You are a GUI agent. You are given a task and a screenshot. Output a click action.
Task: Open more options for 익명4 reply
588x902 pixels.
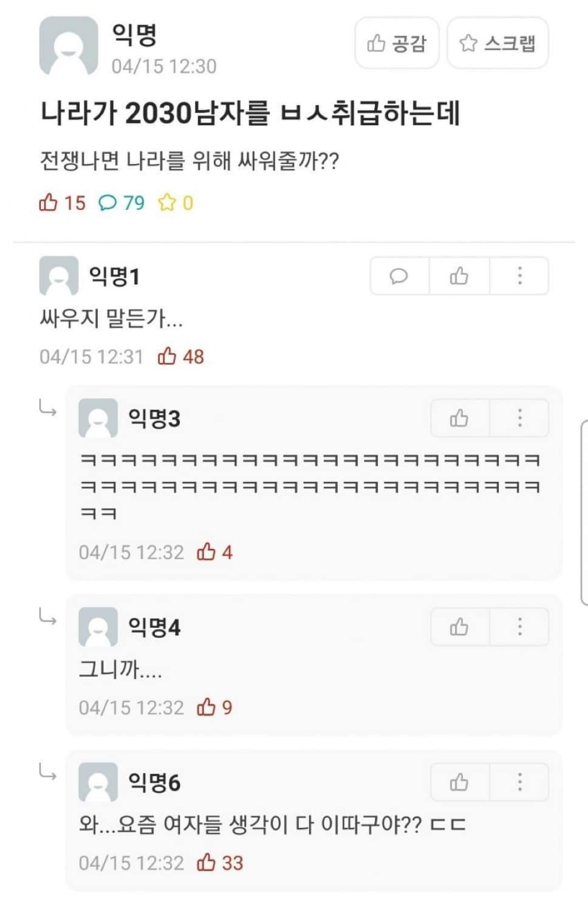(519, 627)
